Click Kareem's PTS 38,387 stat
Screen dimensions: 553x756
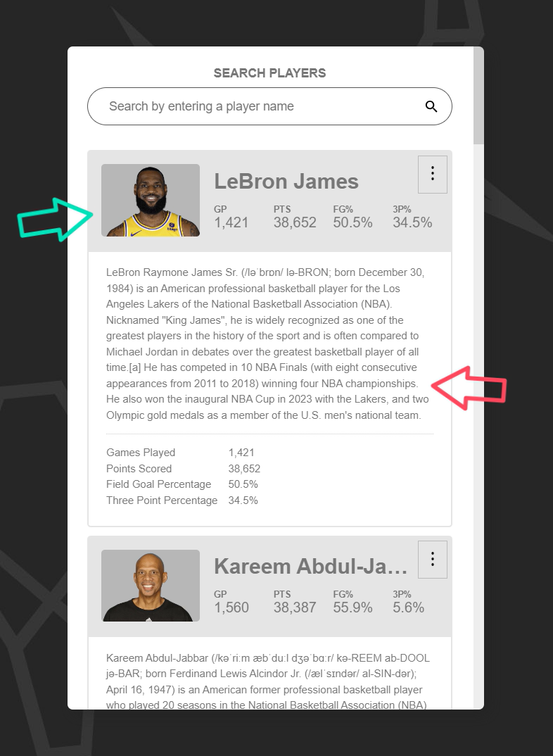click(x=295, y=602)
